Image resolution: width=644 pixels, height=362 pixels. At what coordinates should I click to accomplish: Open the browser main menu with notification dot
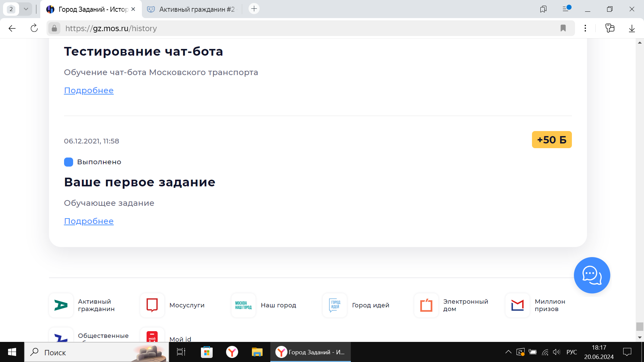tap(566, 8)
